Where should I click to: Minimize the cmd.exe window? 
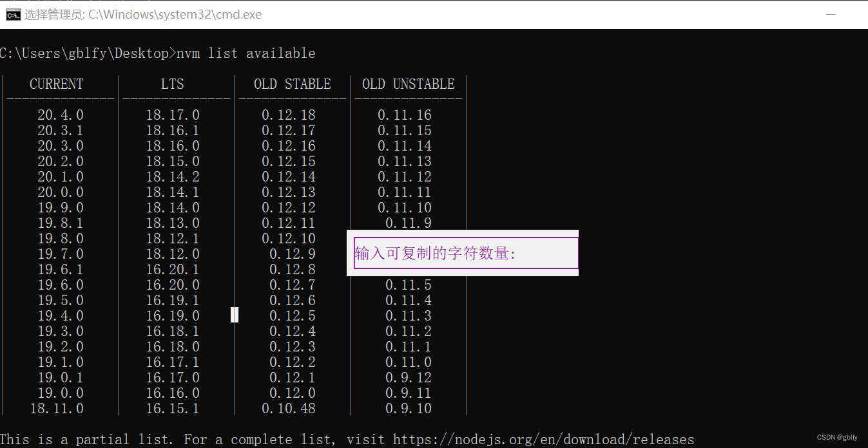(x=831, y=14)
